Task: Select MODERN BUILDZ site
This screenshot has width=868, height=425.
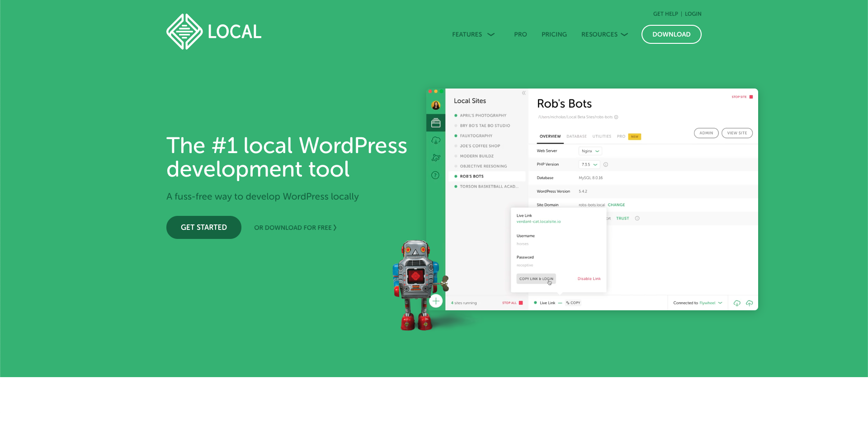Action: click(476, 156)
